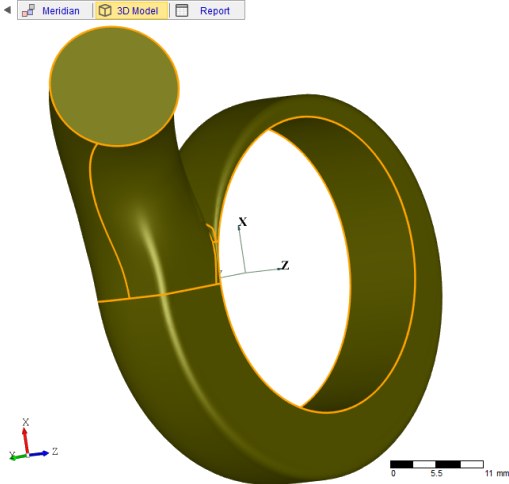Click the Report table icon

pyautogui.click(x=182, y=11)
